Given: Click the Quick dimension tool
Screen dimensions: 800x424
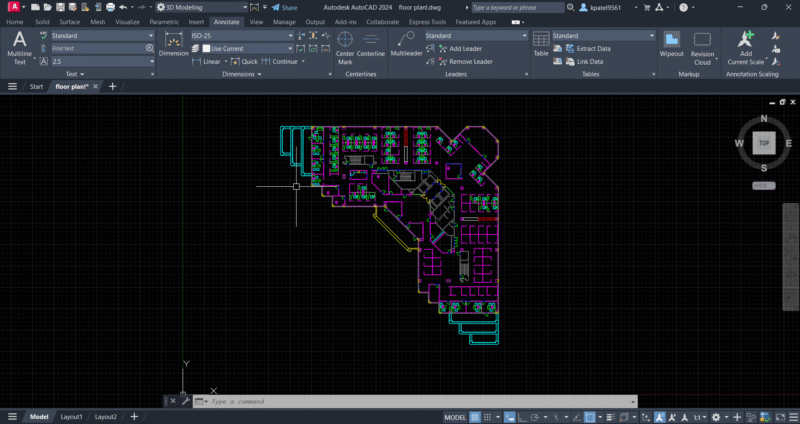Looking at the screenshot, I should (x=244, y=62).
